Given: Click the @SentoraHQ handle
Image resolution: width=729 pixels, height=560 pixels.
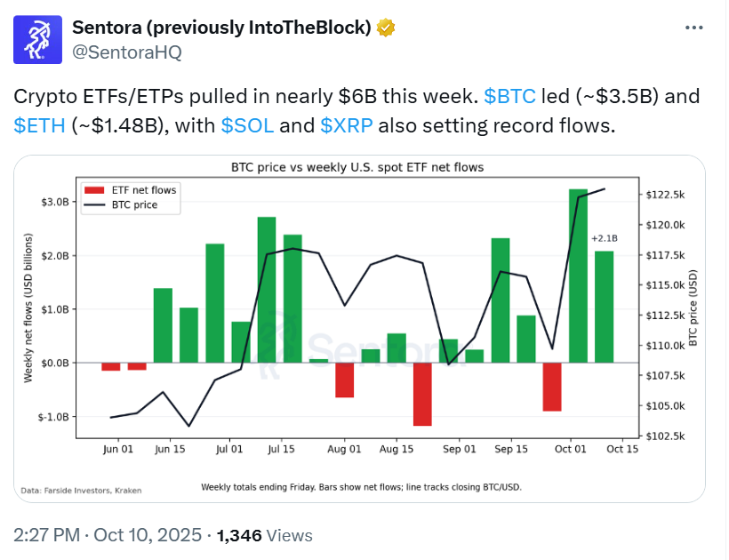Looking at the screenshot, I should [126, 52].
